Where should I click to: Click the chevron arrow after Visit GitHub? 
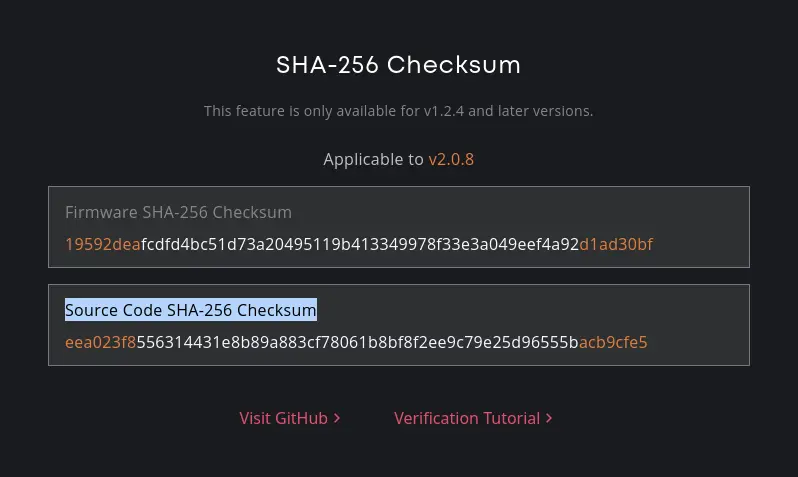point(337,418)
